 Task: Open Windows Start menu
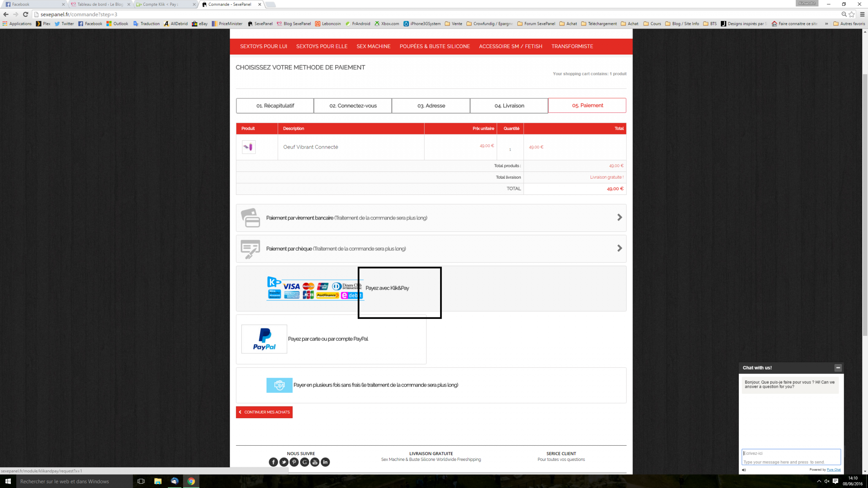tap(8, 481)
